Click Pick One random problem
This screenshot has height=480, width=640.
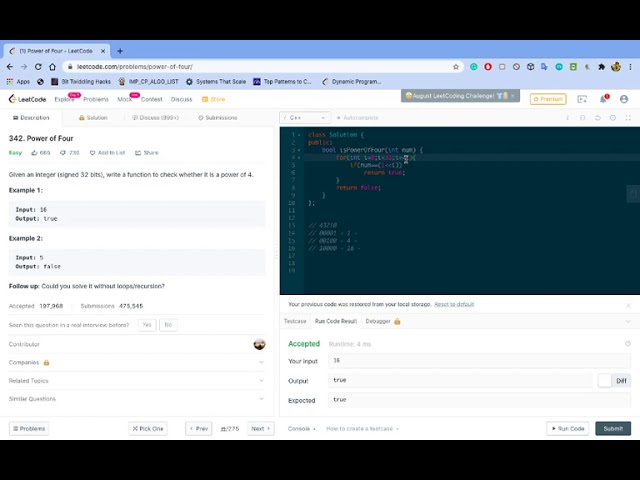[x=148, y=429]
